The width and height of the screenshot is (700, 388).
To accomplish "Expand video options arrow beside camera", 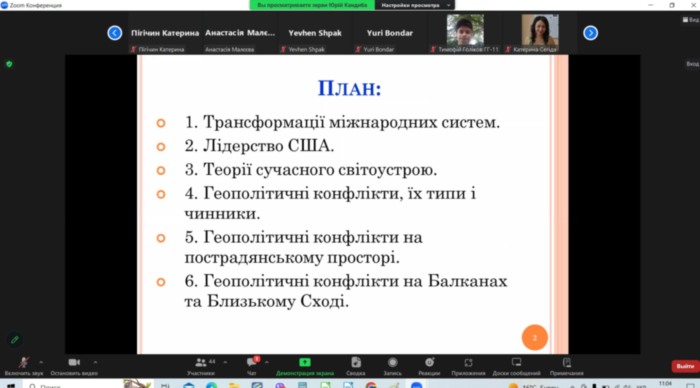I will point(95,362).
